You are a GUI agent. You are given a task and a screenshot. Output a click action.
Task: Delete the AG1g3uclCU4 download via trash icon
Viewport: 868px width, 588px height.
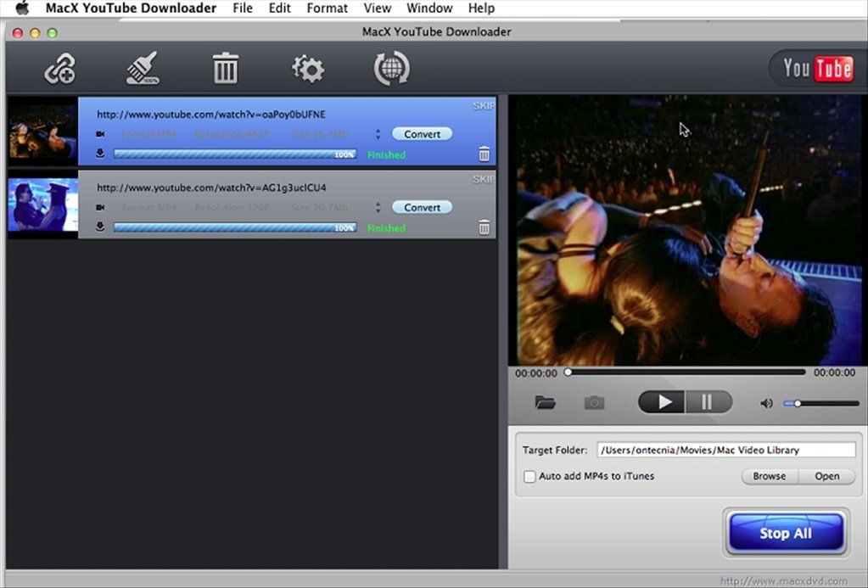point(484,227)
